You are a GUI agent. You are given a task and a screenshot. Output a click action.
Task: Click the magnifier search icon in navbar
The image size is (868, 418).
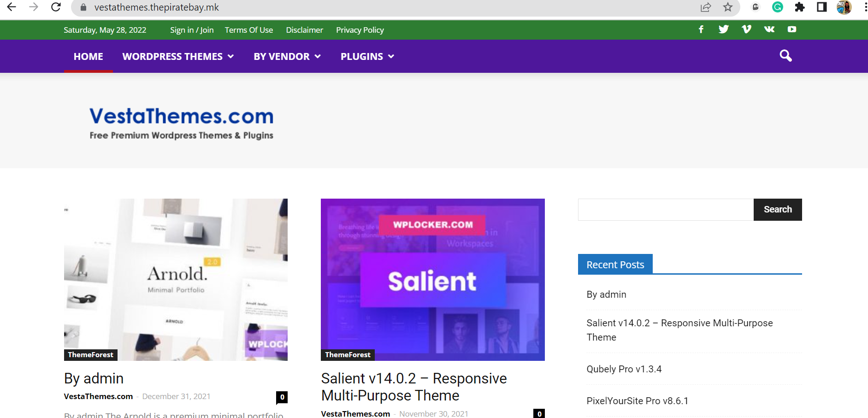click(x=785, y=56)
